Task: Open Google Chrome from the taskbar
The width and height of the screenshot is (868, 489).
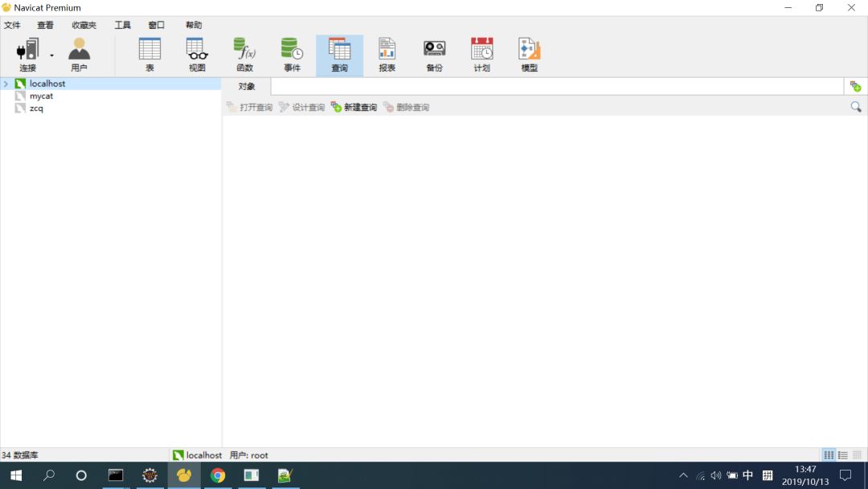Action: 218,475
